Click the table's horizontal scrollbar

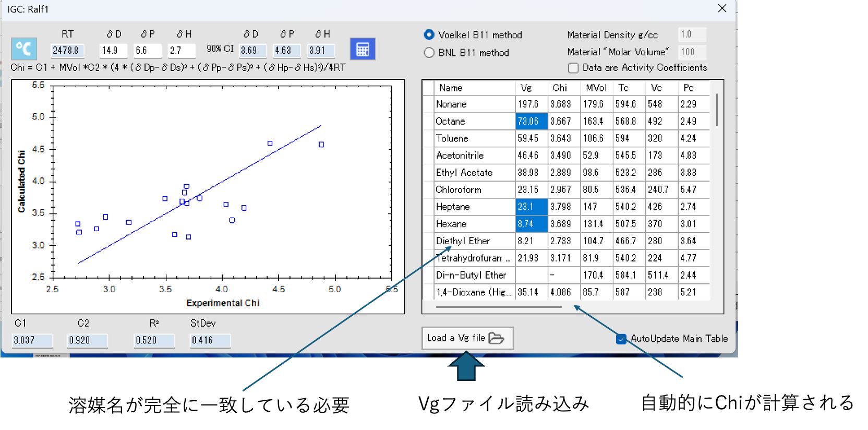pyautogui.click(x=499, y=307)
